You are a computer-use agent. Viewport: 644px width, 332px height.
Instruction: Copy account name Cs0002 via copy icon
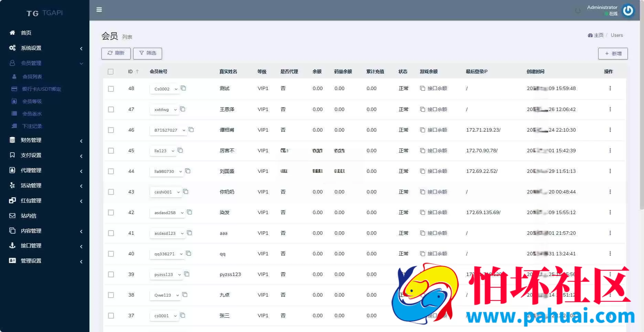183,88
